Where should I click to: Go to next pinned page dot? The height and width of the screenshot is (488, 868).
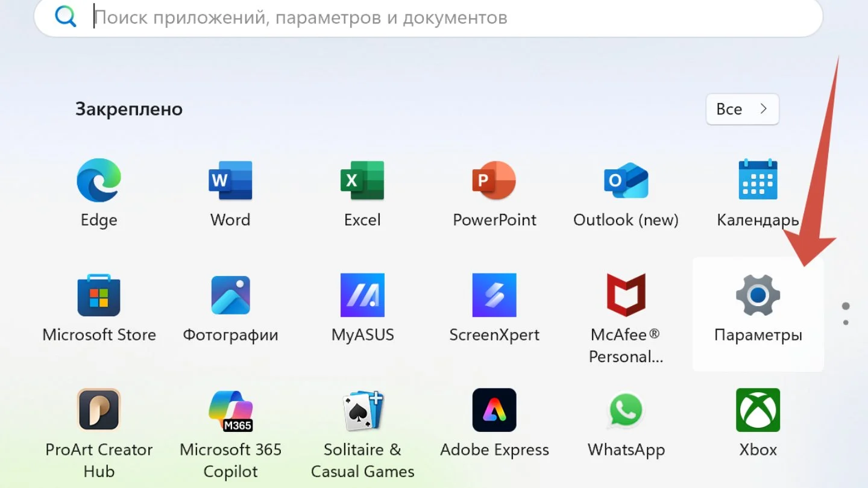tap(846, 323)
